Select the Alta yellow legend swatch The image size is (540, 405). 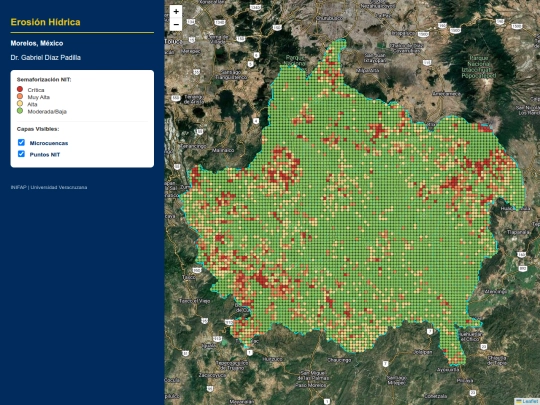click(x=20, y=103)
